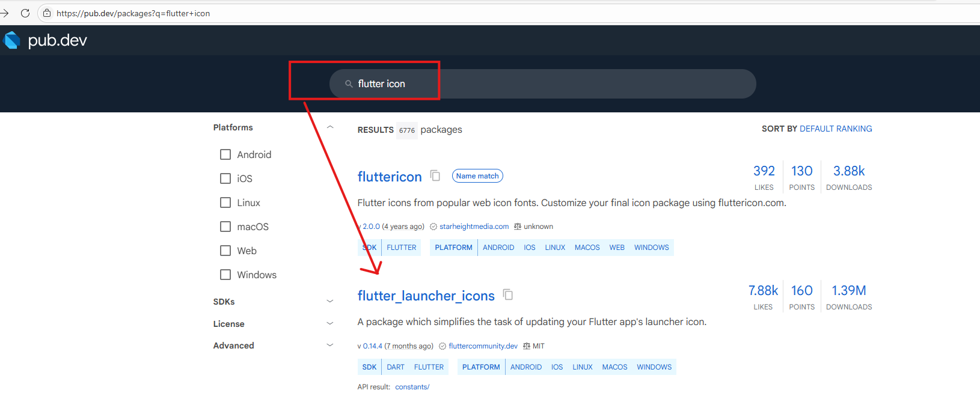Open the Default Ranking sort menu
The width and height of the screenshot is (980, 414).
point(835,129)
